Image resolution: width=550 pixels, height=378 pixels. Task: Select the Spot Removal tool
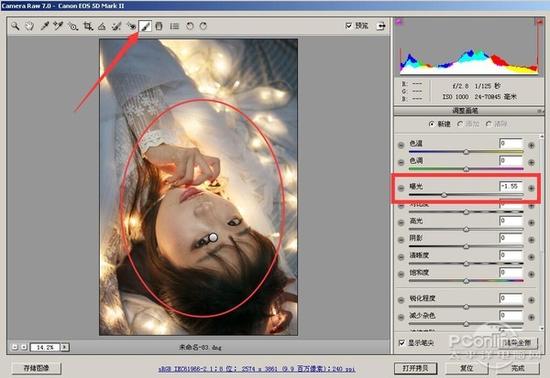click(x=116, y=26)
